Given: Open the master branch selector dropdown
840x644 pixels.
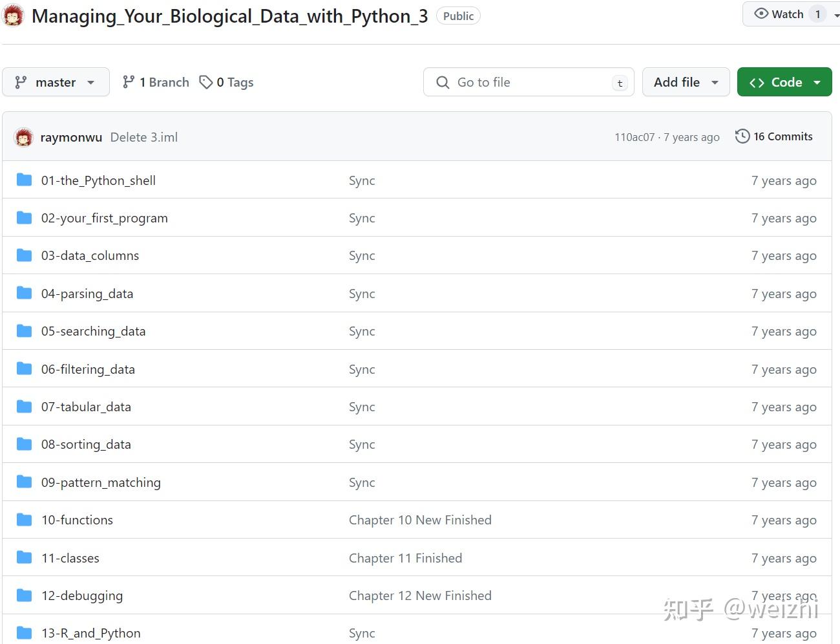Looking at the screenshot, I should point(56,82).
